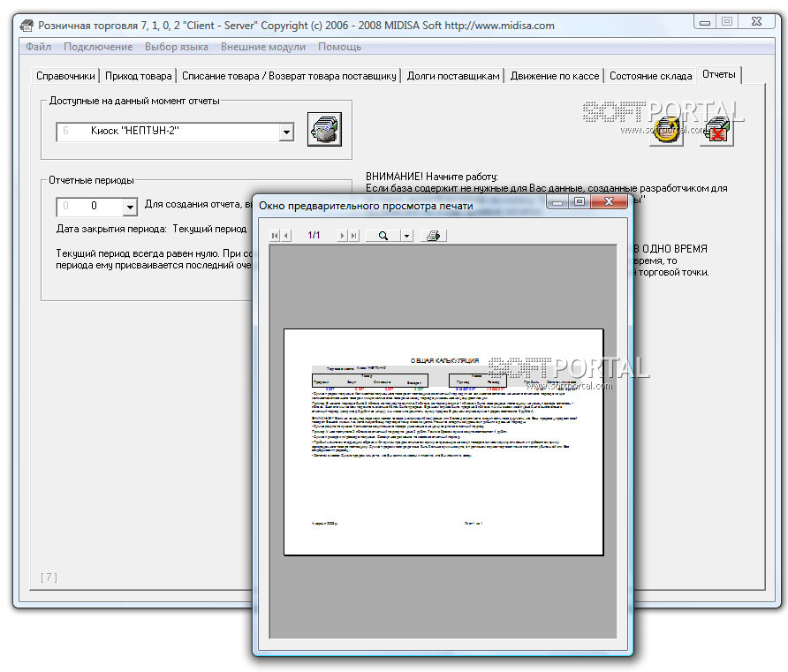Open the Подключение menu
Screen dimensions: 788x672
coord(98,47)
